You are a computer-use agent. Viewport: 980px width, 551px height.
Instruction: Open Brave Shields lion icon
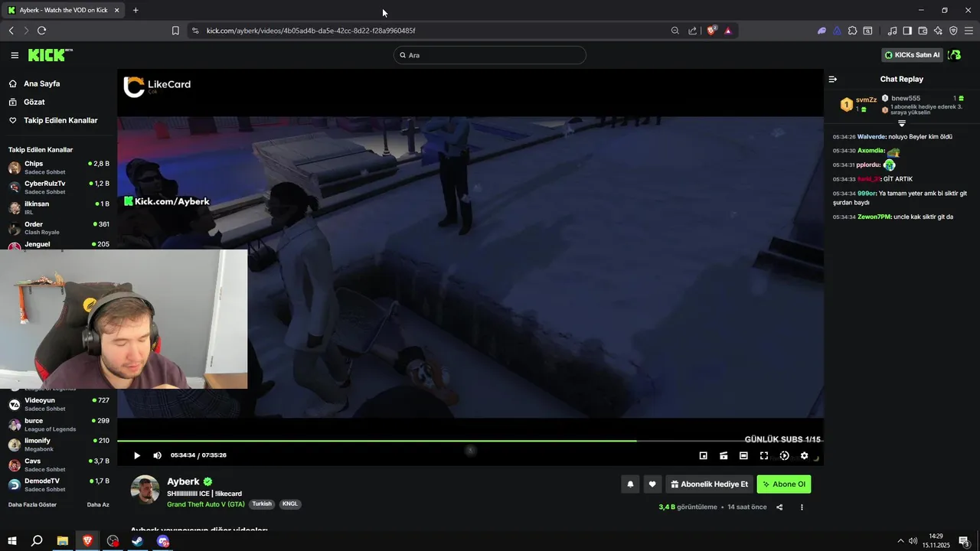(711, 31)
